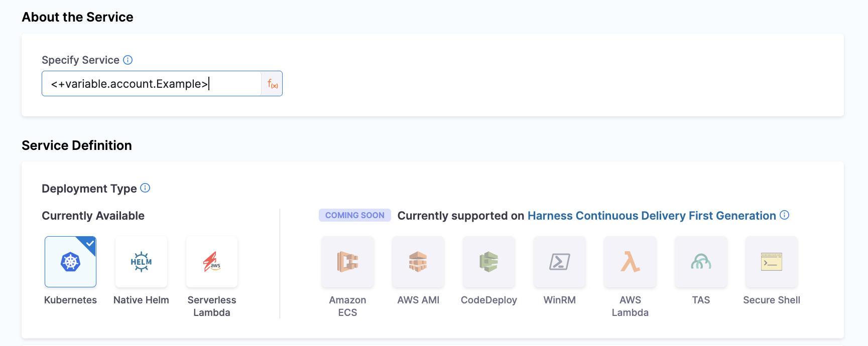
Task: Pick the Serverless Lambda deployment icon
Action: 212,262
